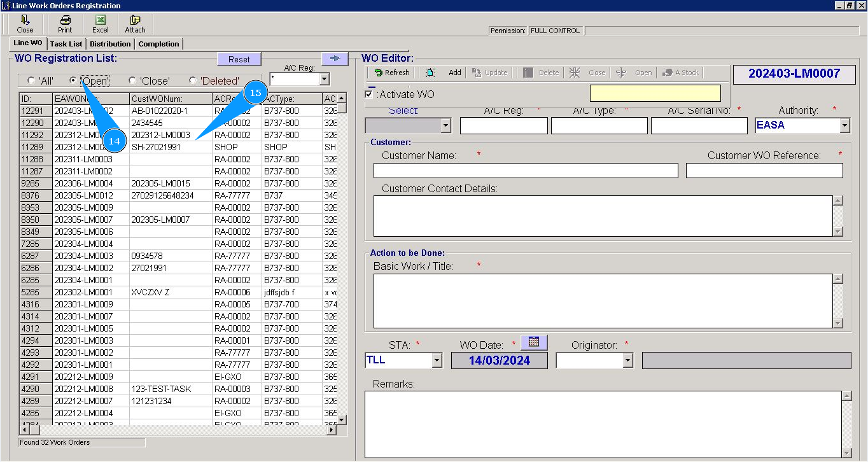
Task: Click the yellow field beside Activate WO
Action: (655, 94)
